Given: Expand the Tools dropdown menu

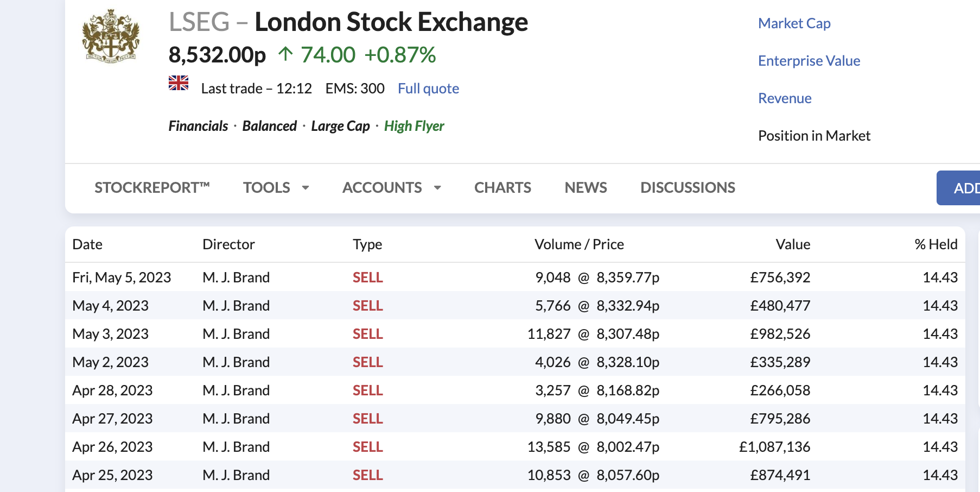Looking at the screenshot, I should [276, 187].
